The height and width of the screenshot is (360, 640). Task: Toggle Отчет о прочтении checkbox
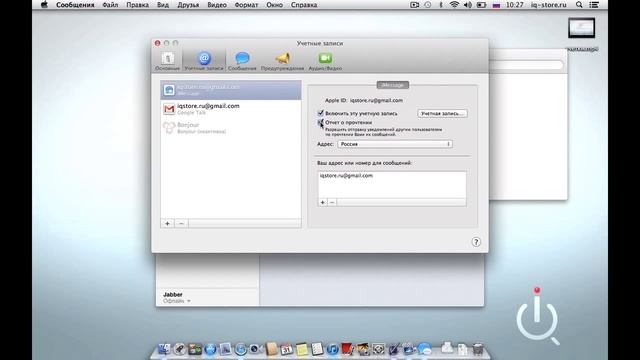(320, 122)
